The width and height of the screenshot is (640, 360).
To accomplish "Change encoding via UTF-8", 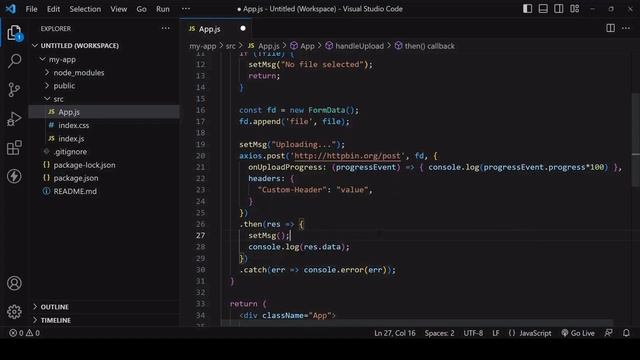I will point(473,333).
